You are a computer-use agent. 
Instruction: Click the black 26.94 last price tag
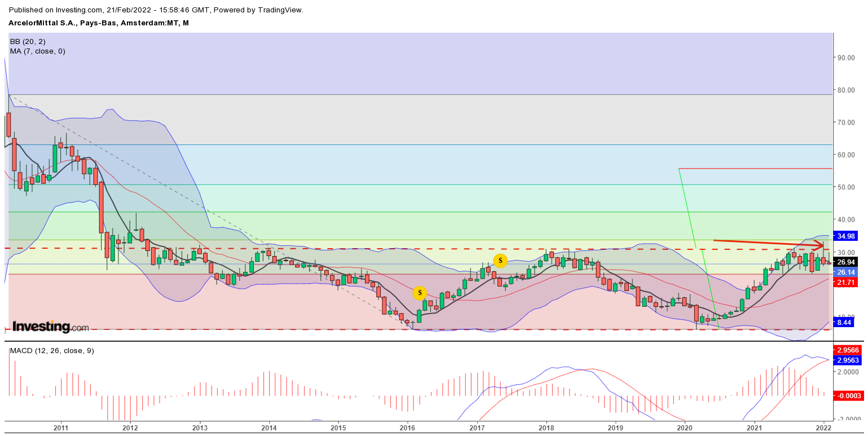click(x=845, y=262)
